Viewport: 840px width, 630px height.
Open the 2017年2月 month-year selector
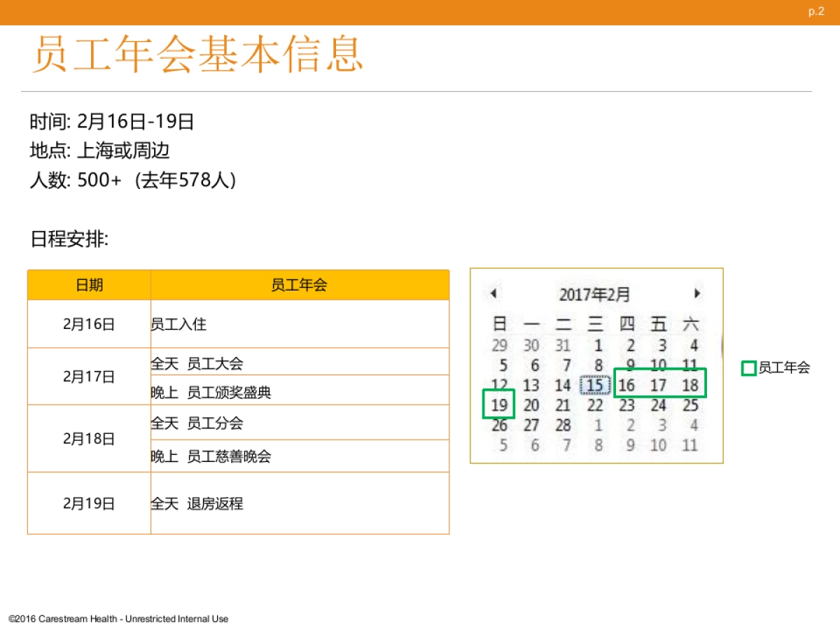(594, 294)
